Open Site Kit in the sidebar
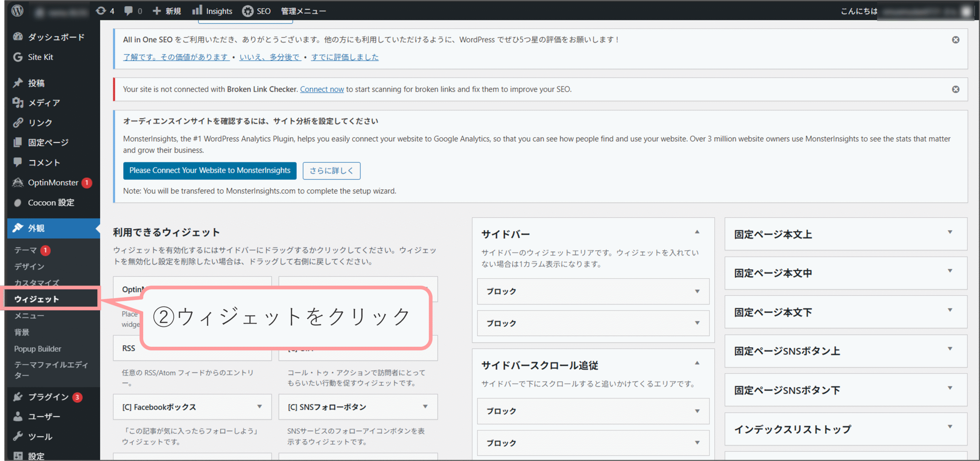The width and height of the screenshot is (980, 461). [40, 57]
